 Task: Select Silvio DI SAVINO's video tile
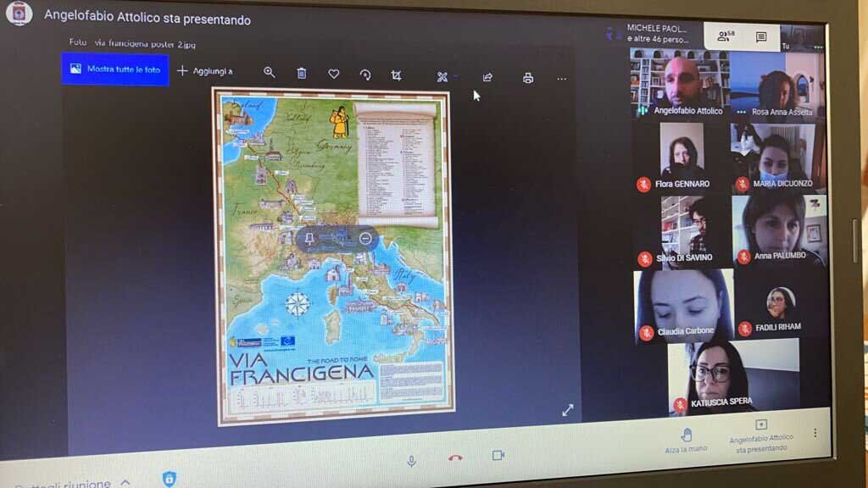[x=682, y=230]
